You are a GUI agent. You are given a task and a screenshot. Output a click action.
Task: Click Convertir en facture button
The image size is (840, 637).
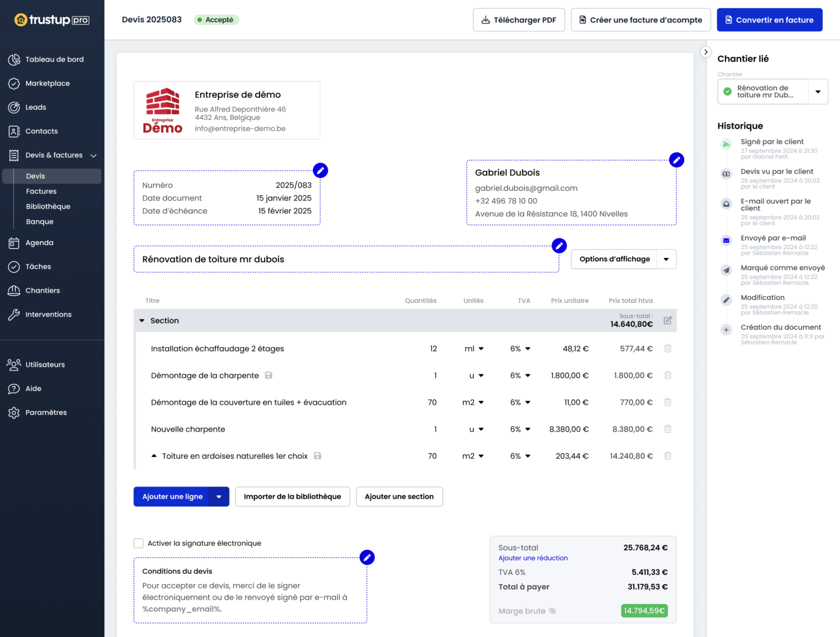point(769,20)
